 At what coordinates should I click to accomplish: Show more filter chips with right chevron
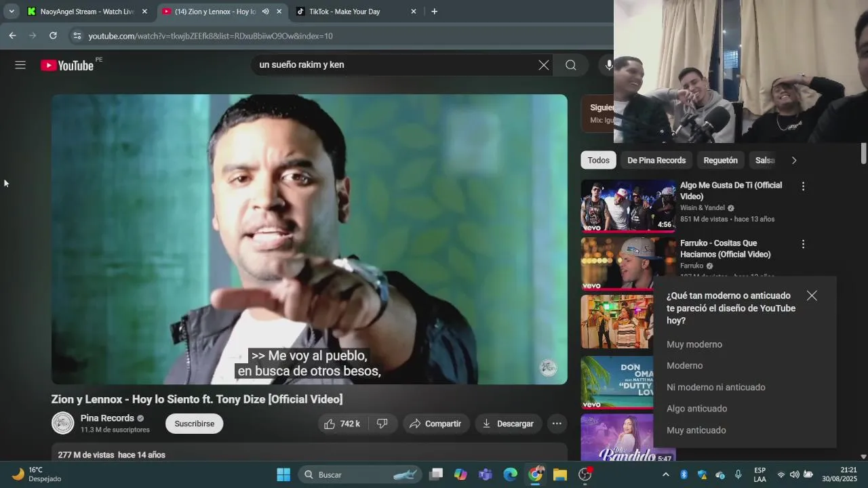pos(794,161)
